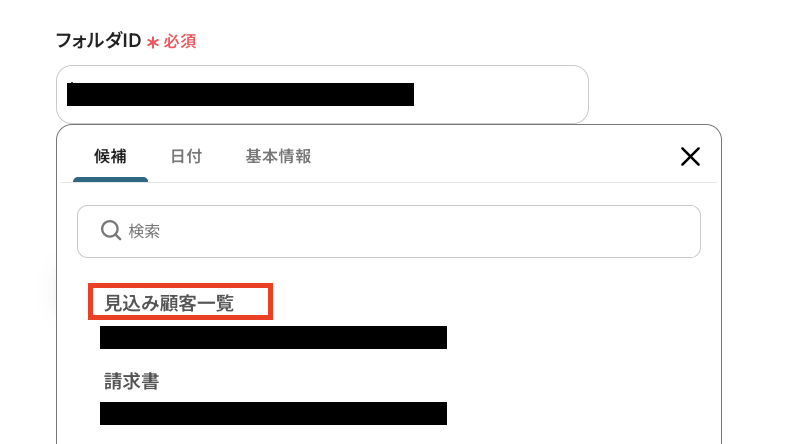Switch to the 日付 tab

click(x=186, y=157)
